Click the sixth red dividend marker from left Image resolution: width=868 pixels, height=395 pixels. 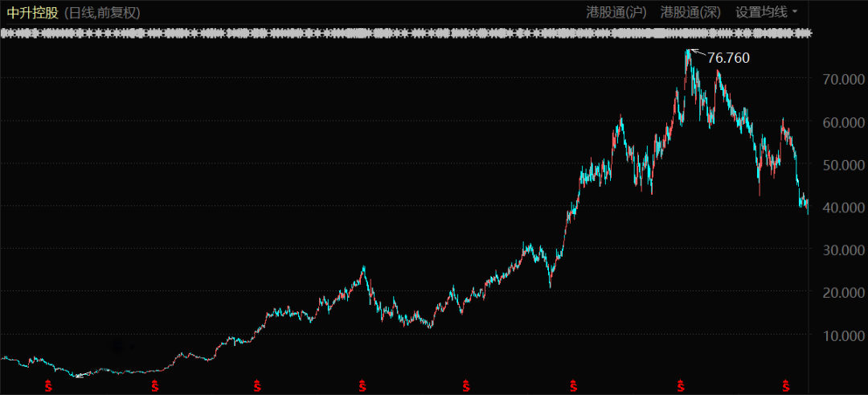tap(573, 387)
